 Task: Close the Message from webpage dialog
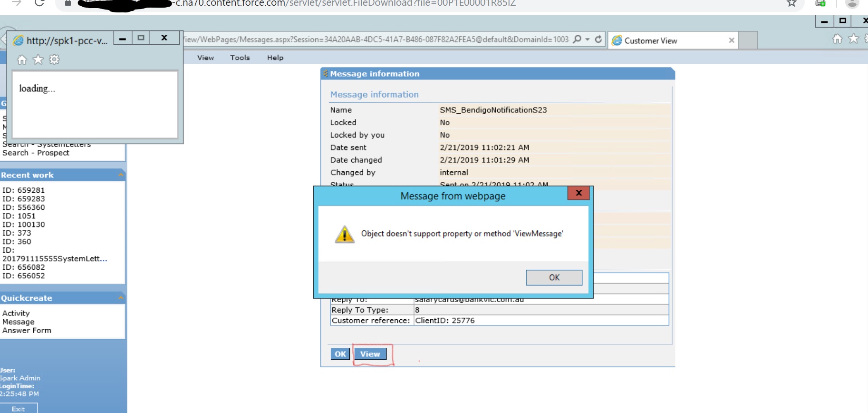click(578, 193)
